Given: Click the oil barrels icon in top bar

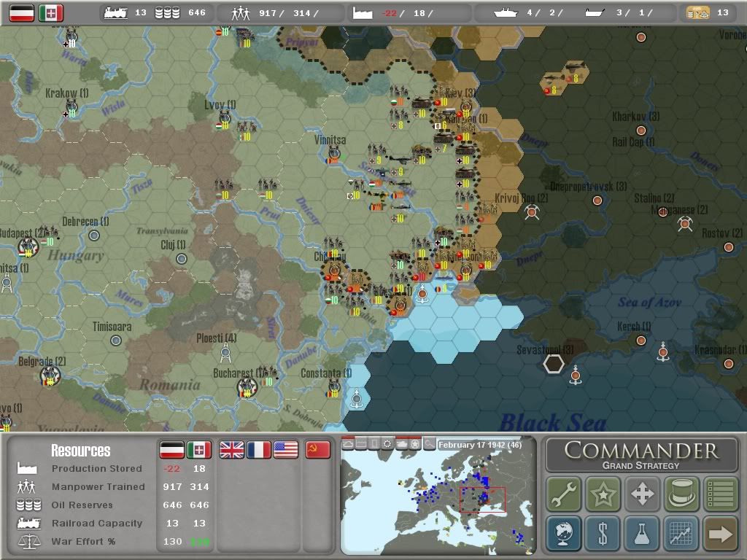Looking at the screenshot, I should tap(167, 13).
